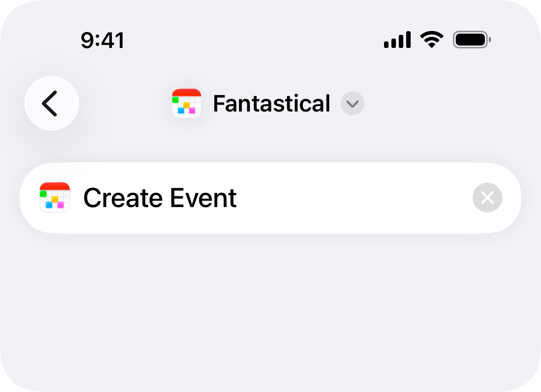
Task: Tap the back chevron icon
Action: pyautogui.click(x=51, y=103)
